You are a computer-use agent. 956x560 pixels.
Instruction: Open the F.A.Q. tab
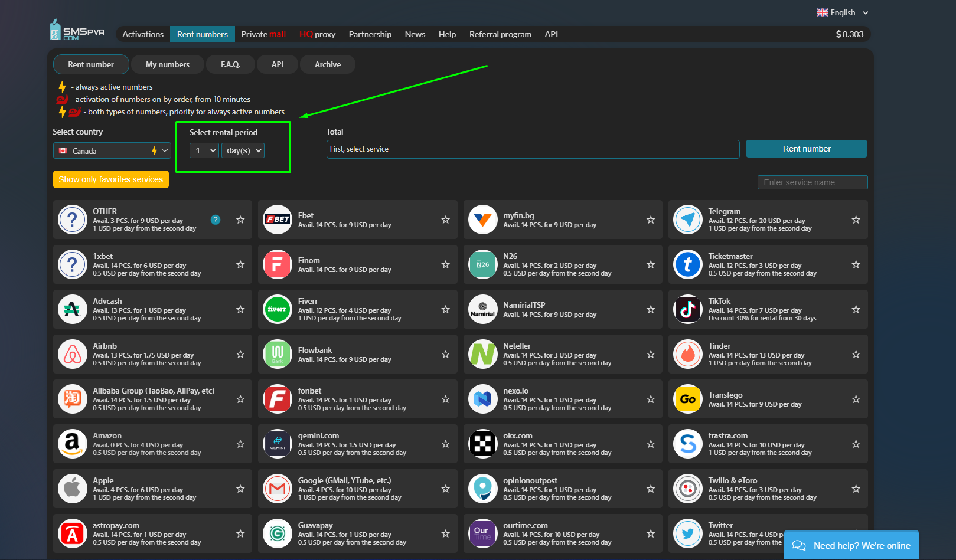231,64
